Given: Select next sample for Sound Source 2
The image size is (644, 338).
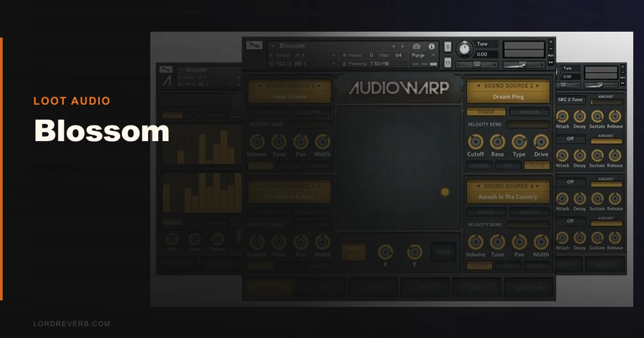Looking at the screenshot, I should coord(538,86).
